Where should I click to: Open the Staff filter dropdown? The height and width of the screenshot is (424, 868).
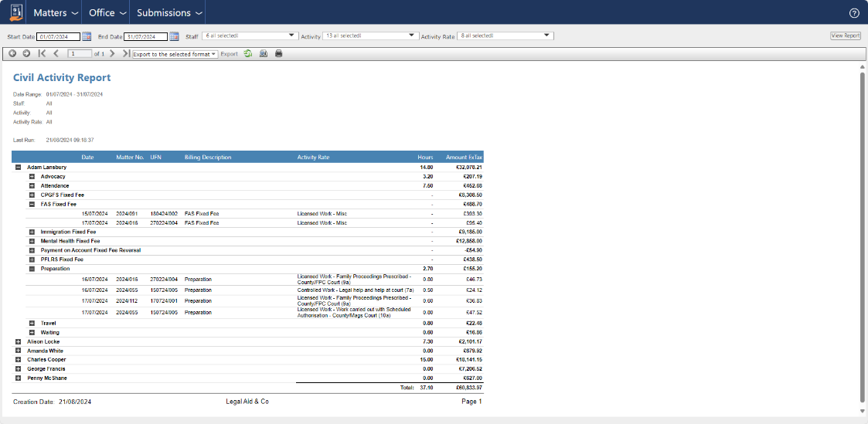250,36
